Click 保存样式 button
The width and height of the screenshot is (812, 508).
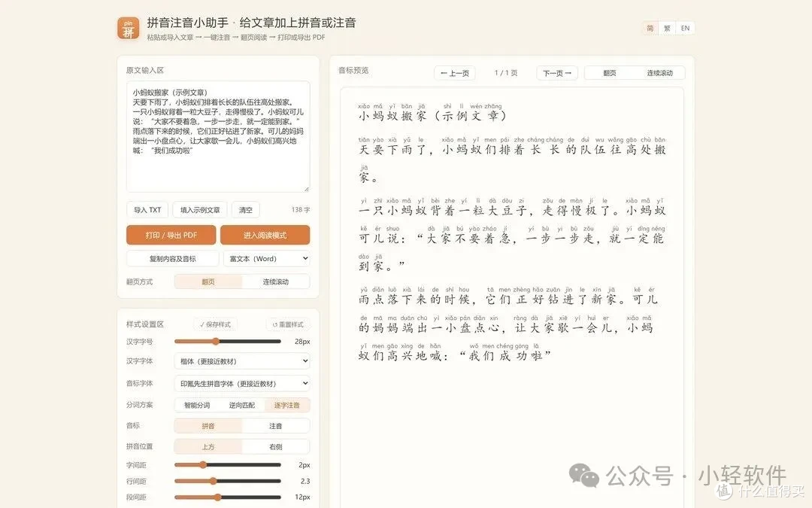point(216,324)
